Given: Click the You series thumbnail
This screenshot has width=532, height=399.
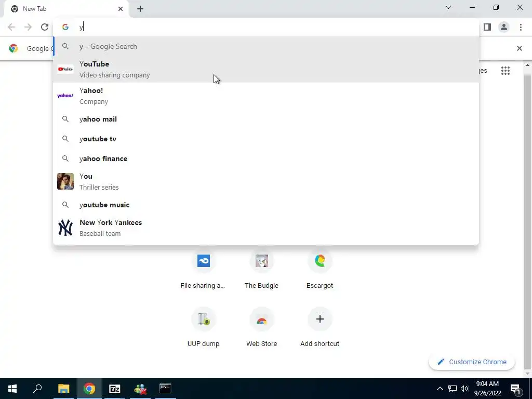Looking at the screenshot, I should (65, 181).
